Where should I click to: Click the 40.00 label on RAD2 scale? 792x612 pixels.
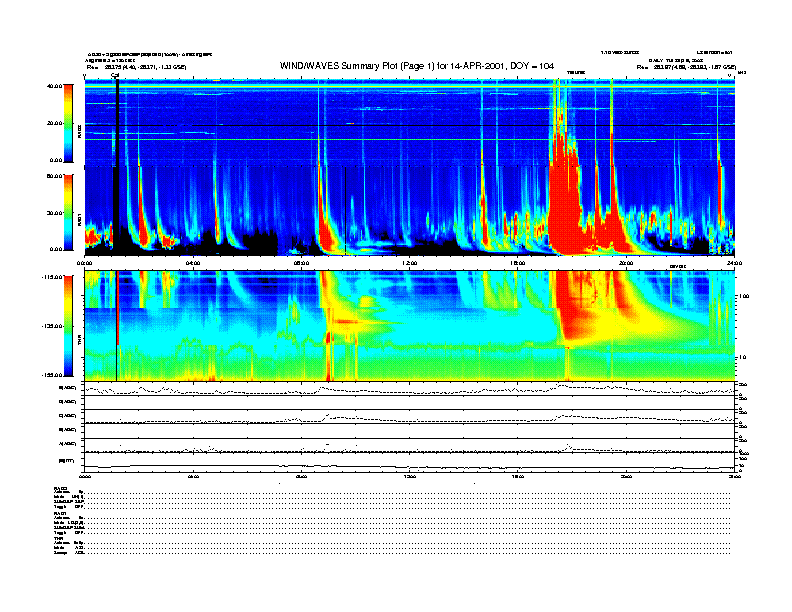click(53, 86)
